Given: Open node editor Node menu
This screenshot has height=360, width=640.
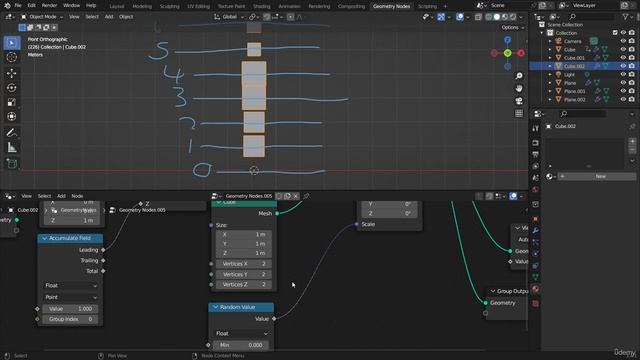Looking at the screenshot, I should click(77, 196).
